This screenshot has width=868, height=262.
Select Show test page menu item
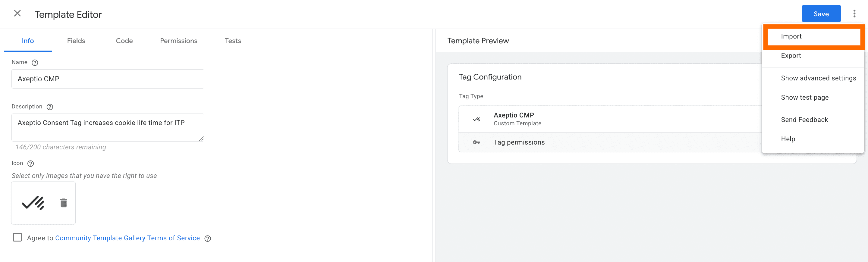[813, 97]
